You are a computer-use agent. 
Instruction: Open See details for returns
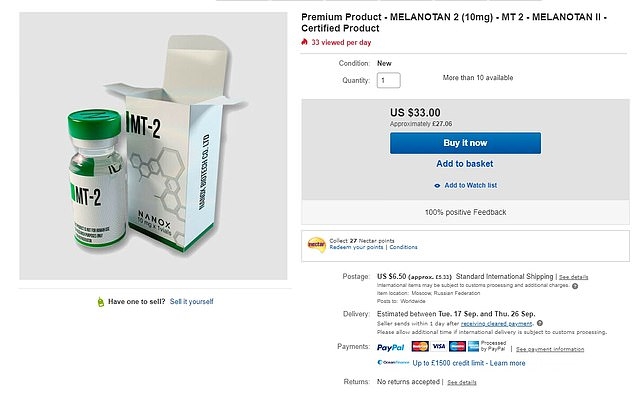462,382
